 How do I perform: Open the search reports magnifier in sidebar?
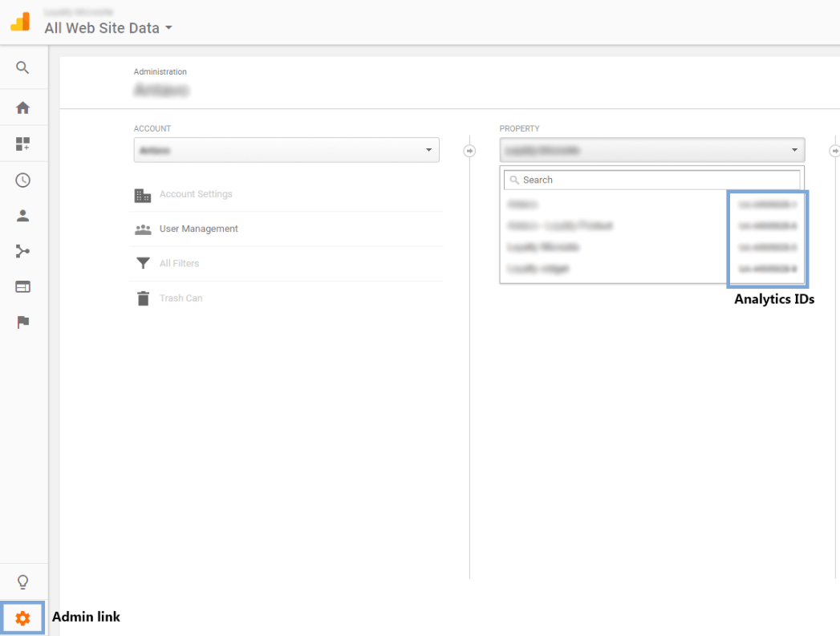[22, 67]
